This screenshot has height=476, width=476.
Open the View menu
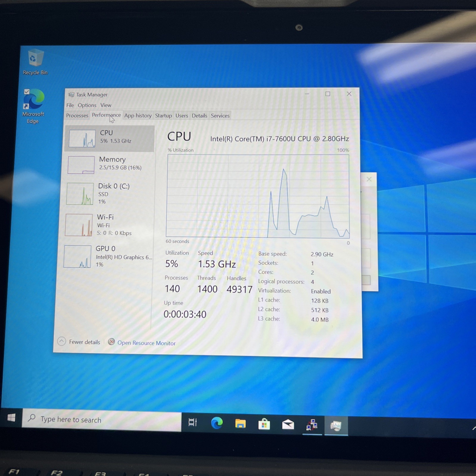coord(106,105)
